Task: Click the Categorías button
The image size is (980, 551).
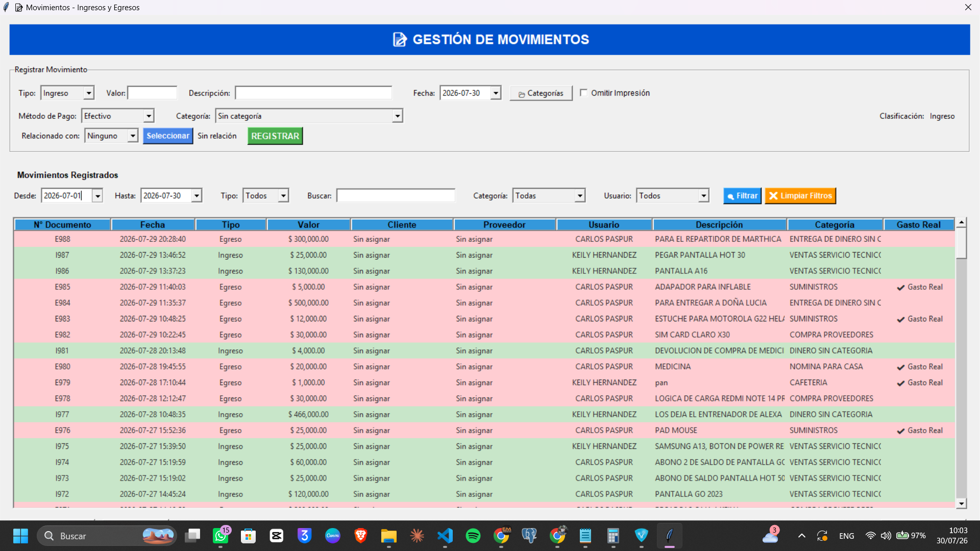Action: [541, 93]
